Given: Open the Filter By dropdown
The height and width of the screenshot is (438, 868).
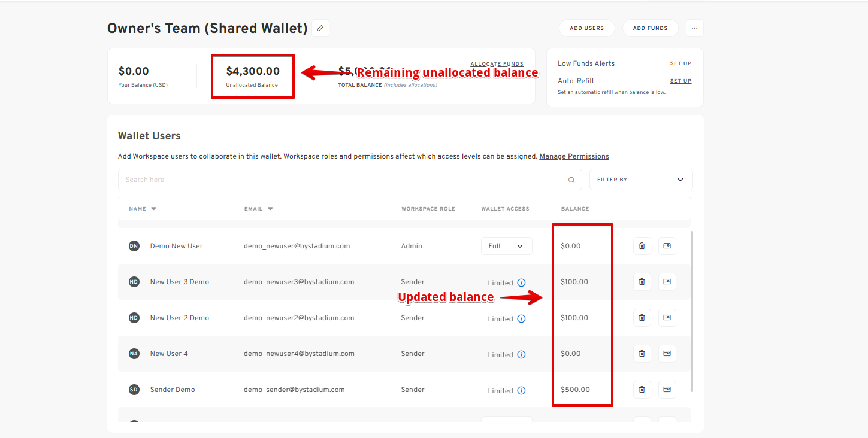Looking at the screenshot, I should click(x=640, y=180).
